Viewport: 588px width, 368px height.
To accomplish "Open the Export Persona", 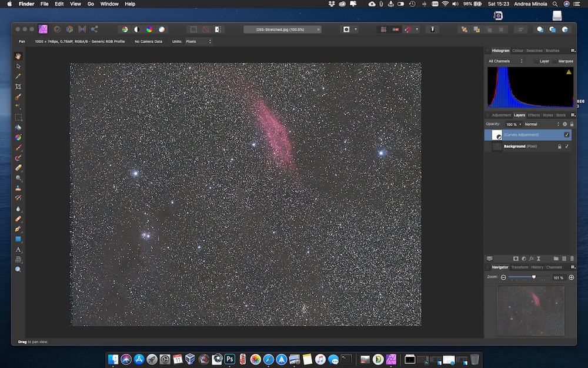I will click(x=94, y=28).
